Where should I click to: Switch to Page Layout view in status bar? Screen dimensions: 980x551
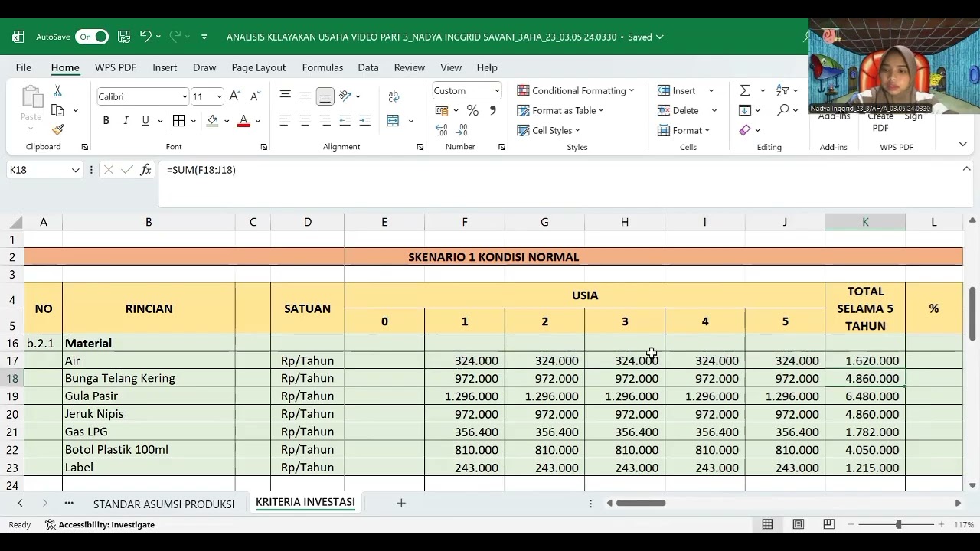pos(798,524)
